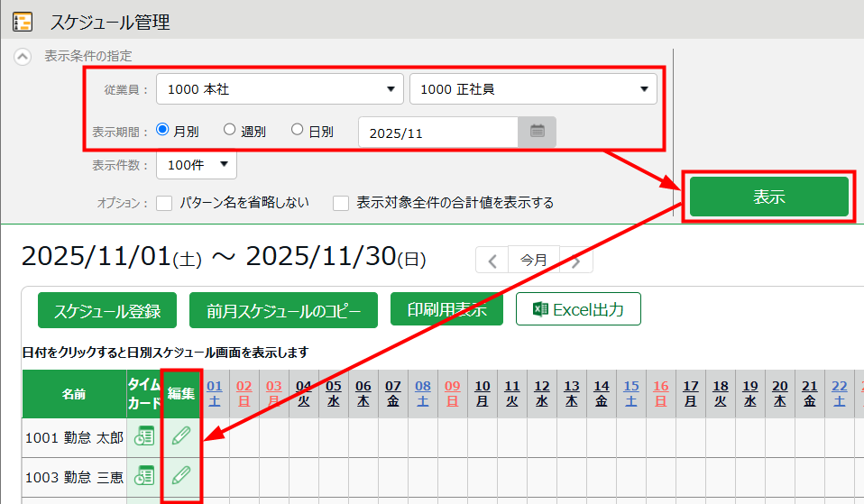This screenshot has height=504, width=864.
Task: Open the 1000 本社 department dropdown
Action: 280,89
